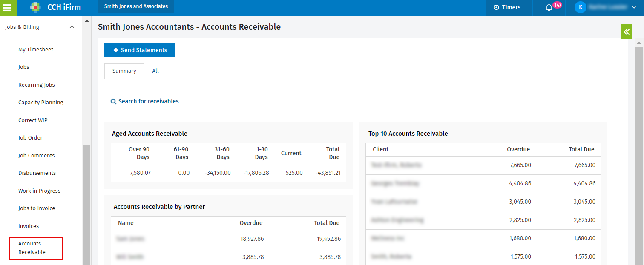Collapse the green side panel arrows
Screen dimensions: 644x265
(626, 31)
